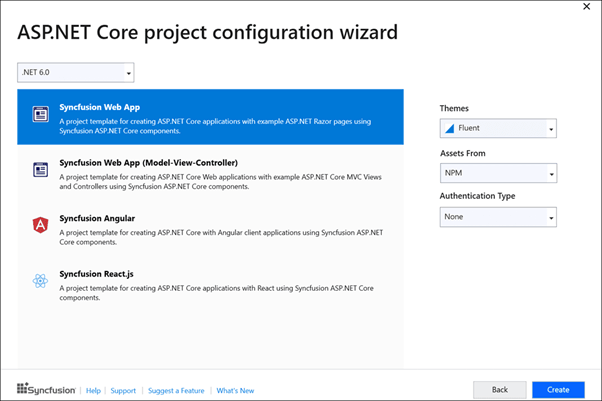Screen dimensions: 602x401
Task: Close the configuration wizard window
Action: 584,8
